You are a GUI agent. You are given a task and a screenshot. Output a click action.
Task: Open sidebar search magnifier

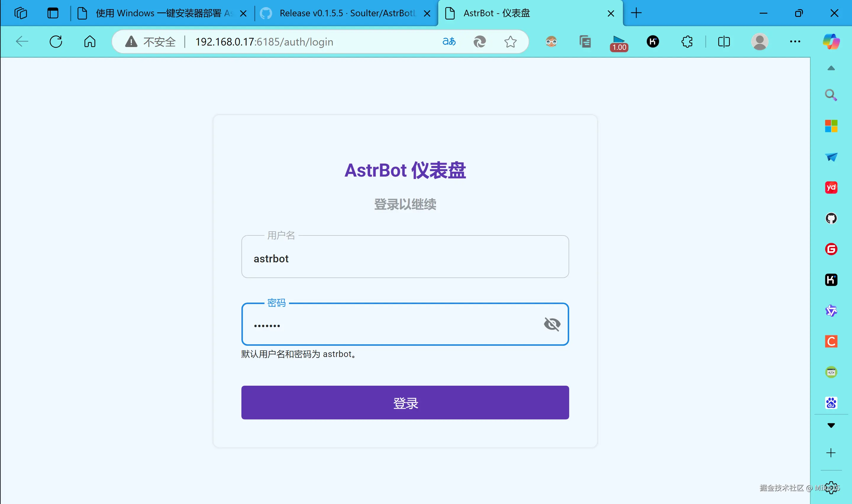831,95
